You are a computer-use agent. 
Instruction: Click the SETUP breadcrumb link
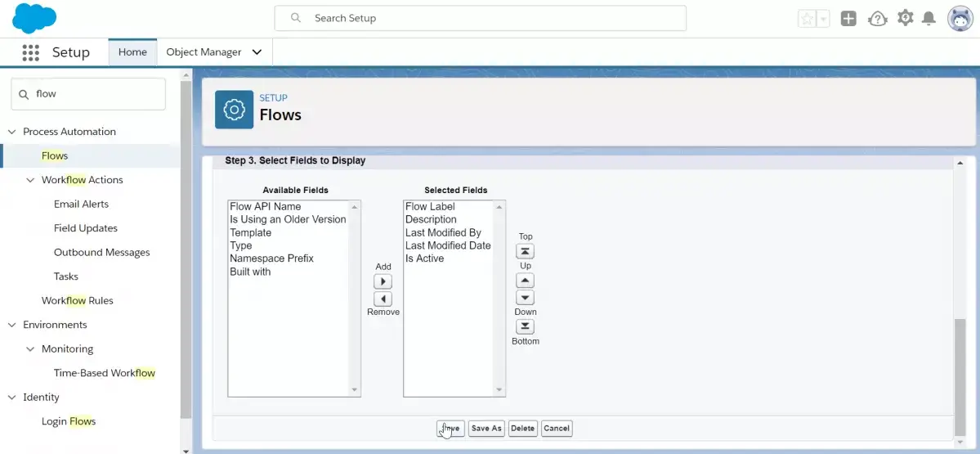pos(273,97)
